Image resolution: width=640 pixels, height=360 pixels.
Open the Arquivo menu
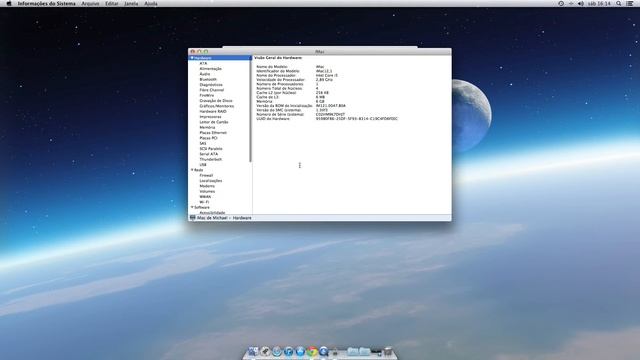tap(90, 3)
